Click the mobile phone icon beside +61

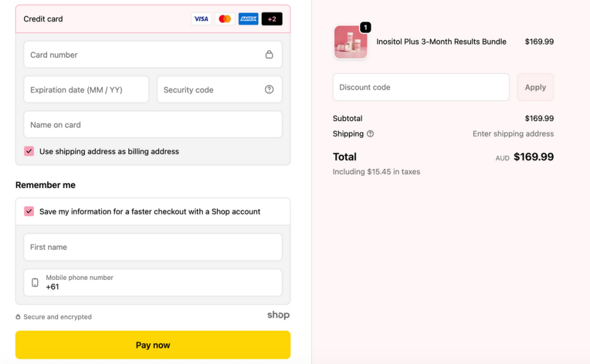(35, 282)
